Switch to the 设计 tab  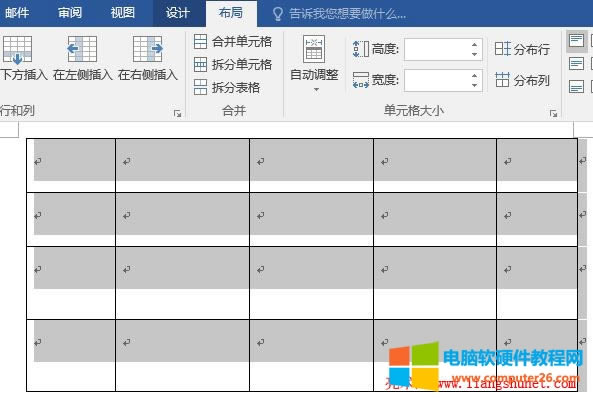click(x=177, y=13)
